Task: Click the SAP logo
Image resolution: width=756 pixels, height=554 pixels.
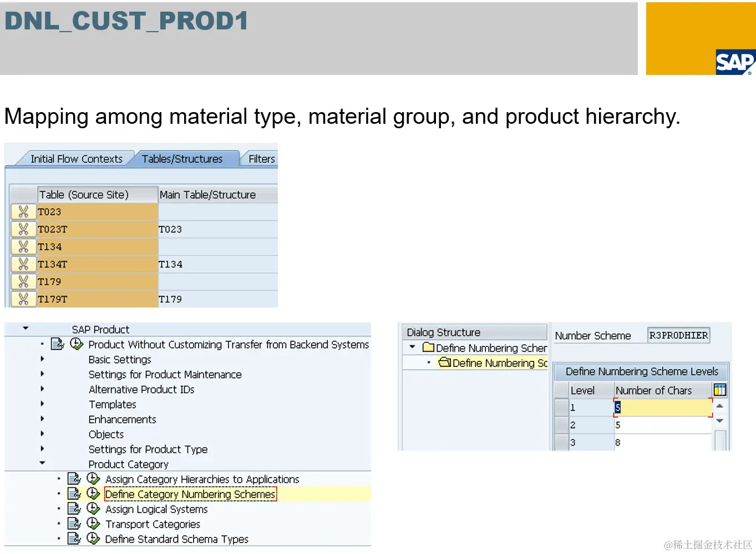Action: coord(735,62)
